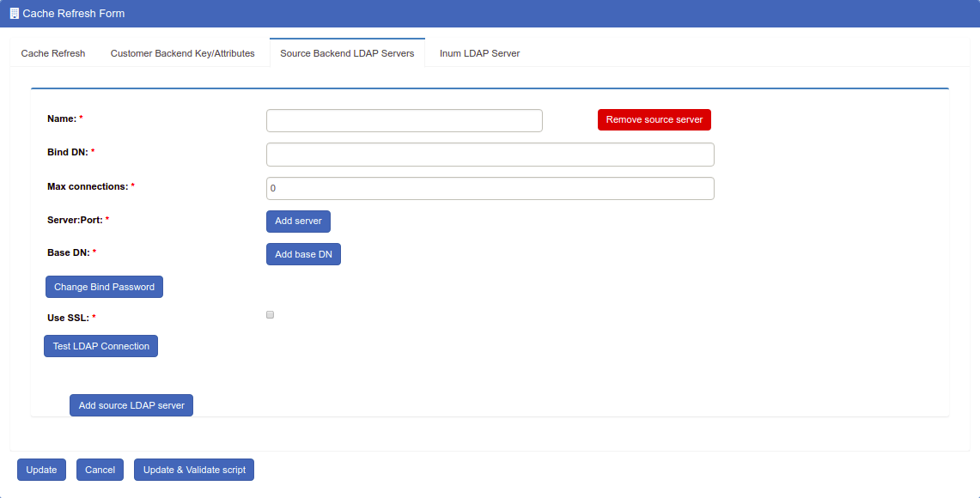Click the Cancel button
The image size is (980, 498).
coord(100,469)
